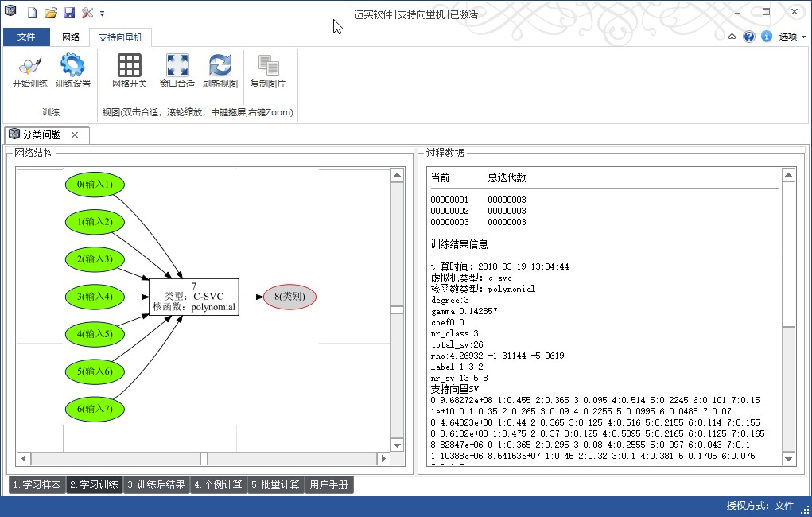Viewport: 812px width, 517px height.
Task: Open the help question mark icon
Action: [748, 36]
